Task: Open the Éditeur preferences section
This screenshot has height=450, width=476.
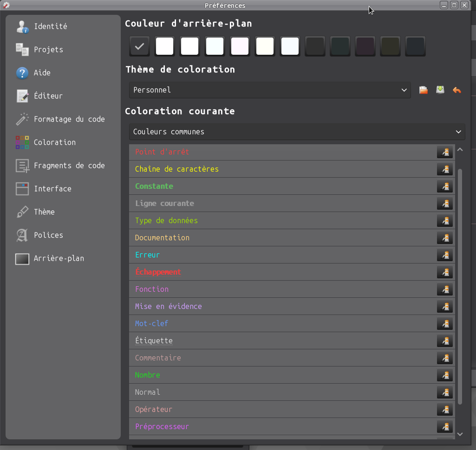Action: coord(48,96)
